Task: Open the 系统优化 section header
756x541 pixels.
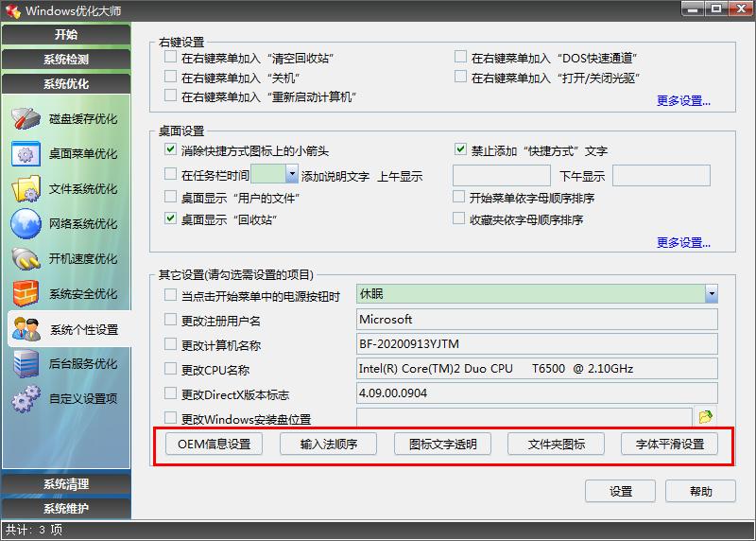Action: pyautogui.click(x=66, y=84)
